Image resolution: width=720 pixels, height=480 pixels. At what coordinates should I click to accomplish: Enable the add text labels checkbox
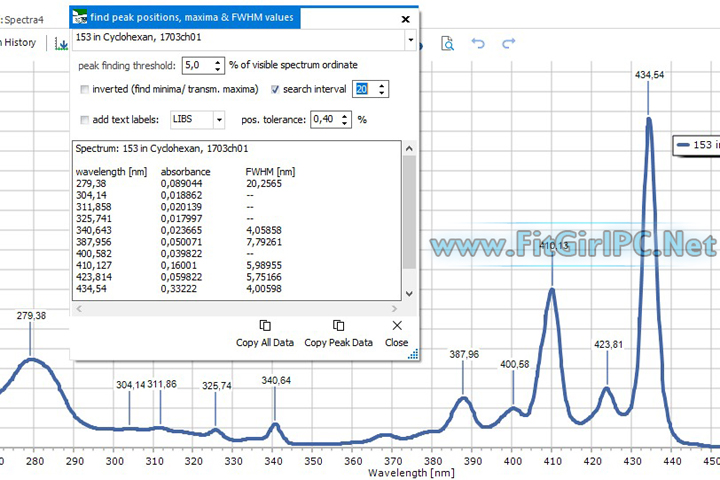(x=85, y=119)
